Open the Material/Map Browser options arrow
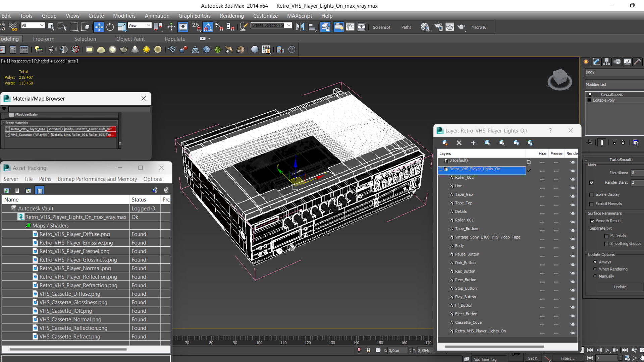Viewport: 644px width, 362px height. point(4,109)
